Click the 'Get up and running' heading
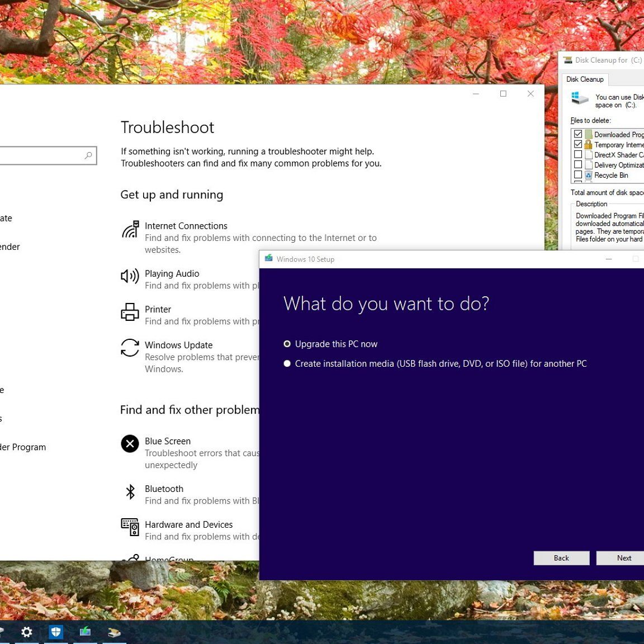Screen dimensions: 644x644 [x=172, y=195]
